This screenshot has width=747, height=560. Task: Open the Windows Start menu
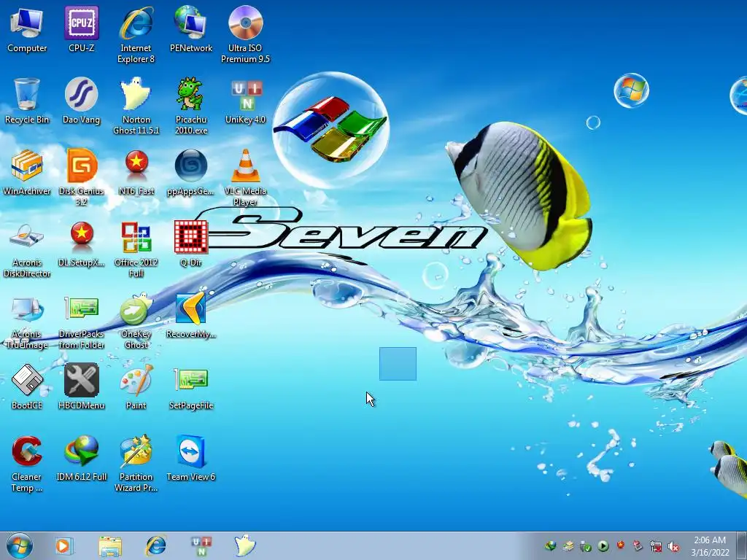tap(20, 545)
